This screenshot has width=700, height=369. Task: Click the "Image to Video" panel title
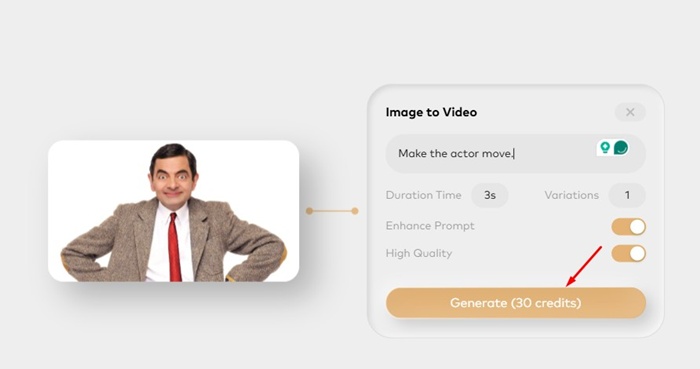click(x=431, y=112)
